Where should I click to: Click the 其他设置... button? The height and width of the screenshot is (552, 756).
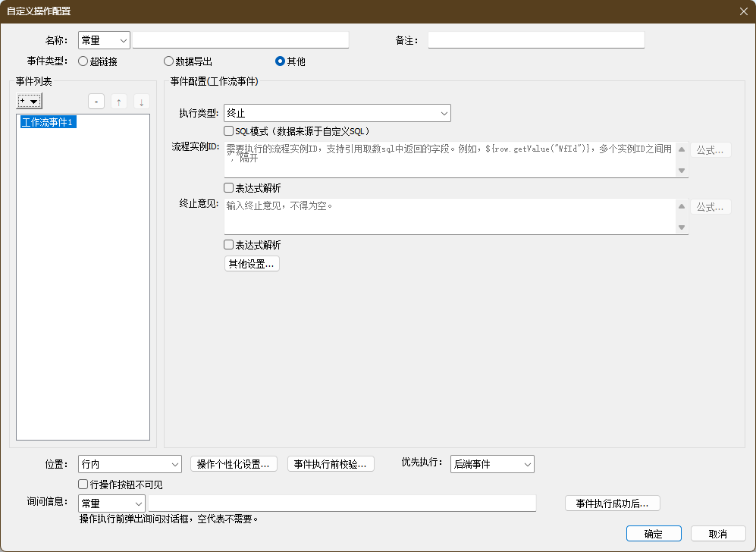(x=252, y=264)
